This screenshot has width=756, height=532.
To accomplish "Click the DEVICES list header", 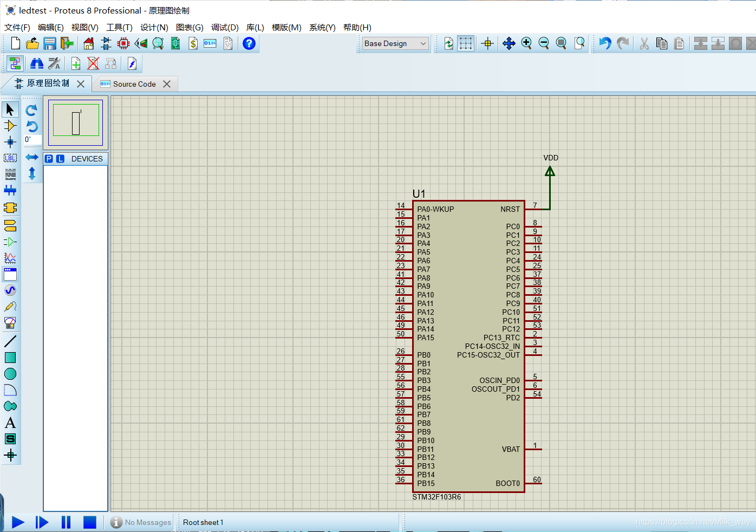I will tap(87, 159).
